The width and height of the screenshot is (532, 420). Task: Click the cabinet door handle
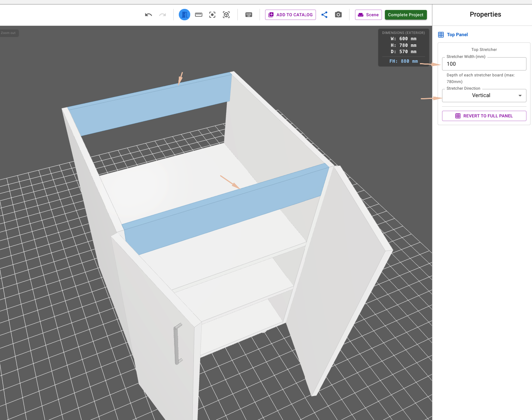pyautogui.click(x=178, y=344)
